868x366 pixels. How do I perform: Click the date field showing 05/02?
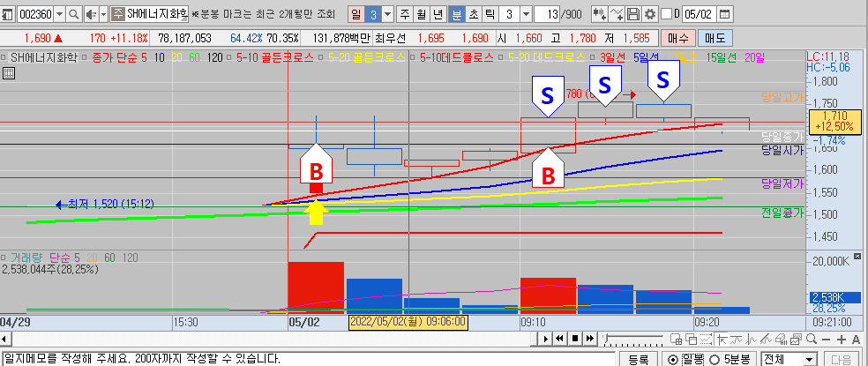(x=699, y=14)
